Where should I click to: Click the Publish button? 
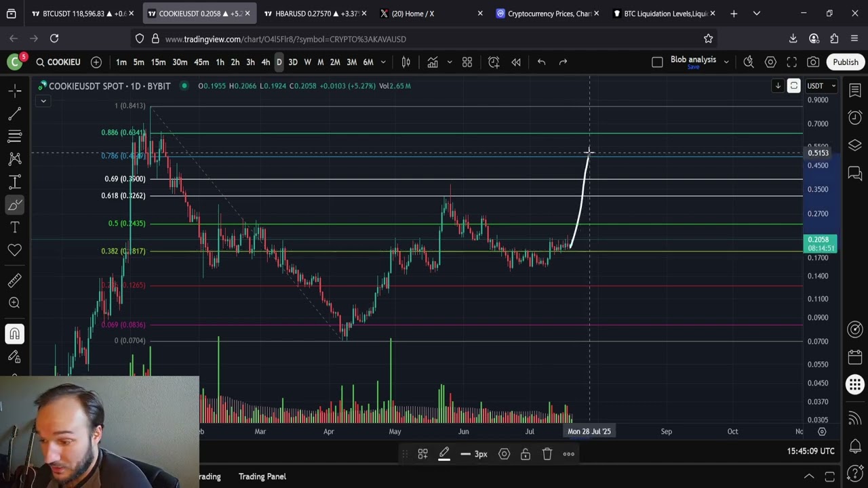tap(846, 62)
